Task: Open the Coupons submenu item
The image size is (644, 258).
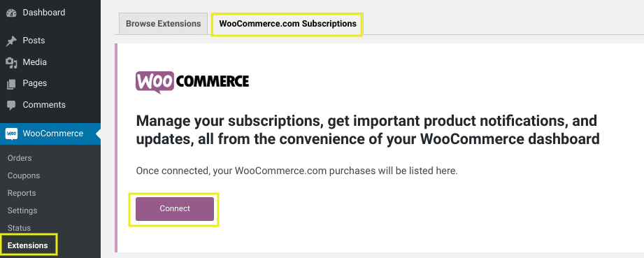Action: [x=24, y=175]
